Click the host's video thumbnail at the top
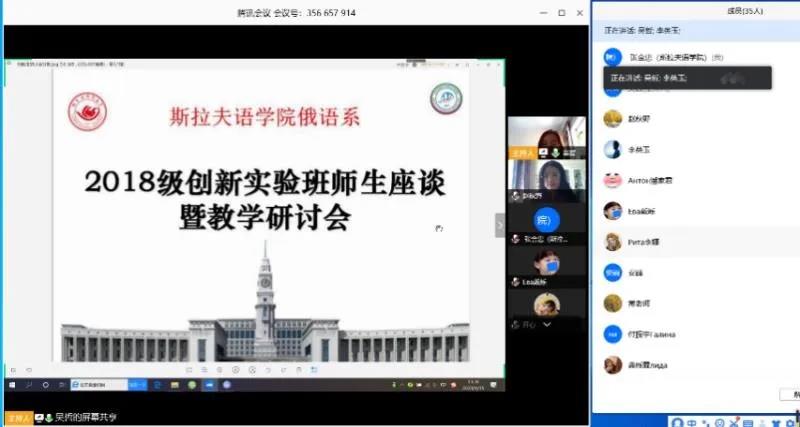This screenshot has width=800, height=427. tap(546, 136)
